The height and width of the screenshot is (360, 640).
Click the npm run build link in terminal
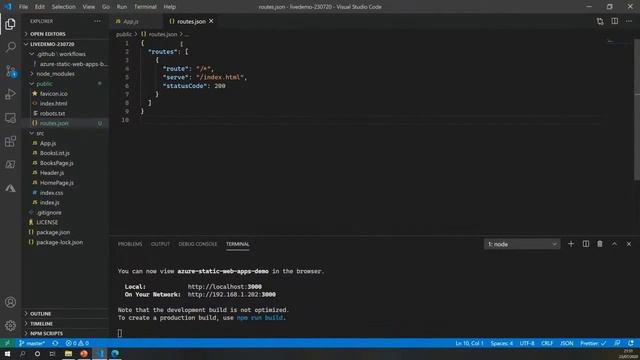tap(260, 318)
